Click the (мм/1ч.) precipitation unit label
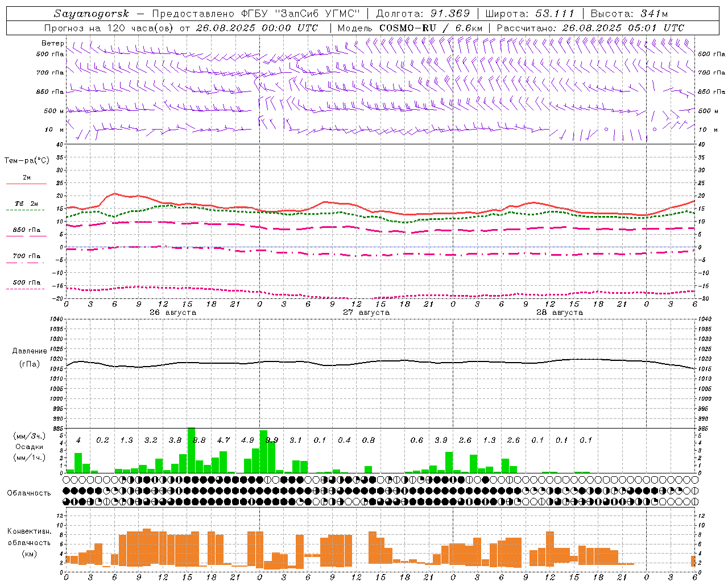728x582 pixels. point(29,458)
